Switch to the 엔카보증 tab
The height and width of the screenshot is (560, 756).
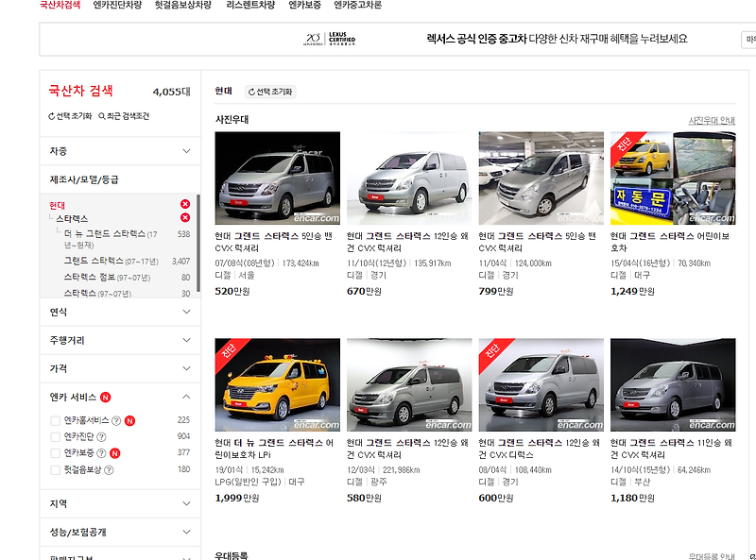point(304,5)
